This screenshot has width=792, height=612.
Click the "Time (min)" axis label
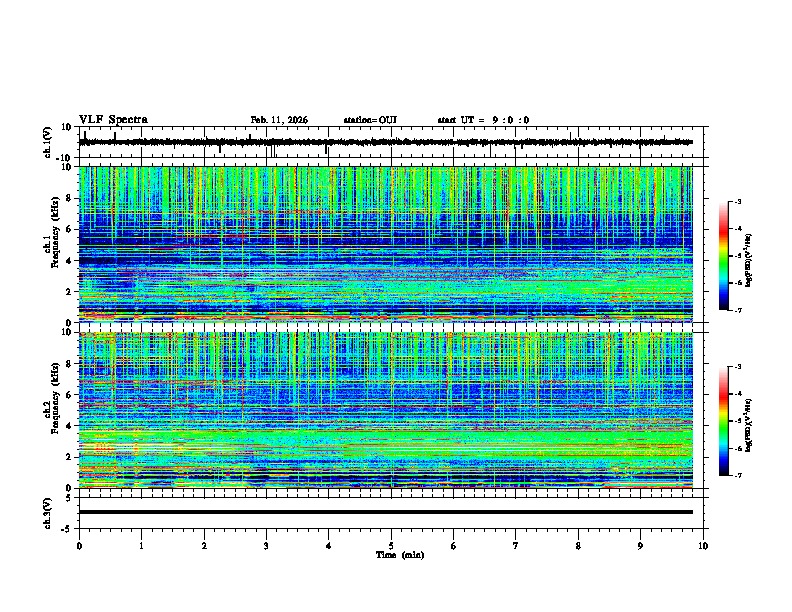pos(400,555)
